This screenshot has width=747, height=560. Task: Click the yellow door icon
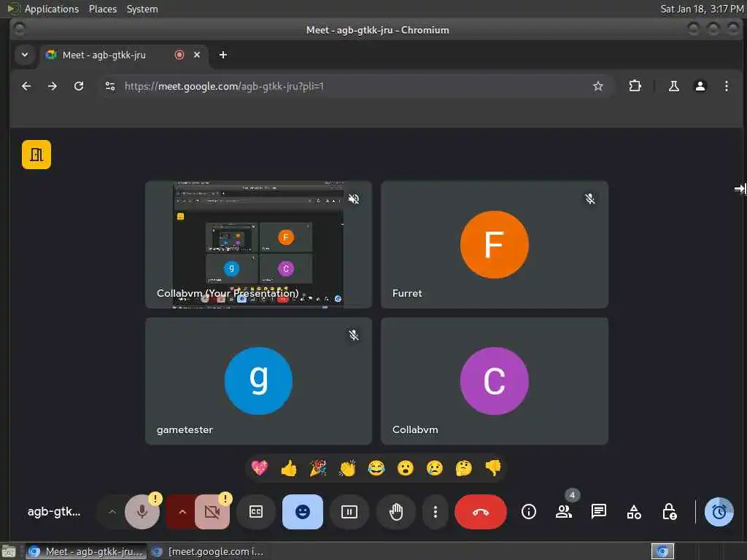click(x=36, y=155)
